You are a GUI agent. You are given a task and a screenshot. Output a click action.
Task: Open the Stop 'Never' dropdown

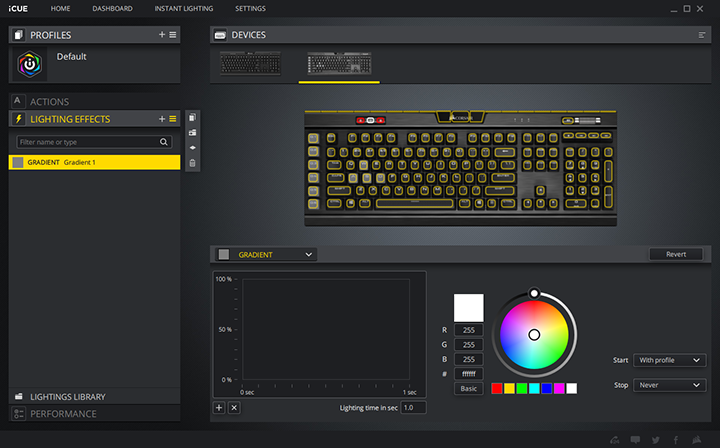click(x=670, y=385)
